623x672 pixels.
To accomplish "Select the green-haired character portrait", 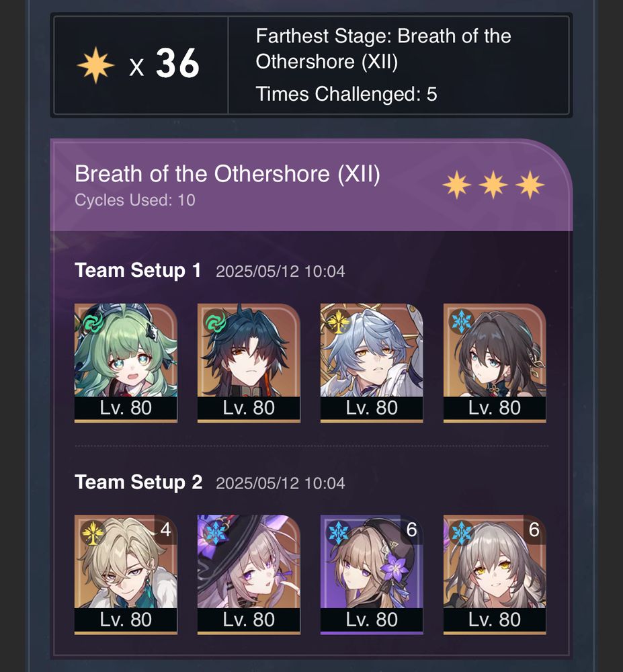I will click(x=126, y=363).
